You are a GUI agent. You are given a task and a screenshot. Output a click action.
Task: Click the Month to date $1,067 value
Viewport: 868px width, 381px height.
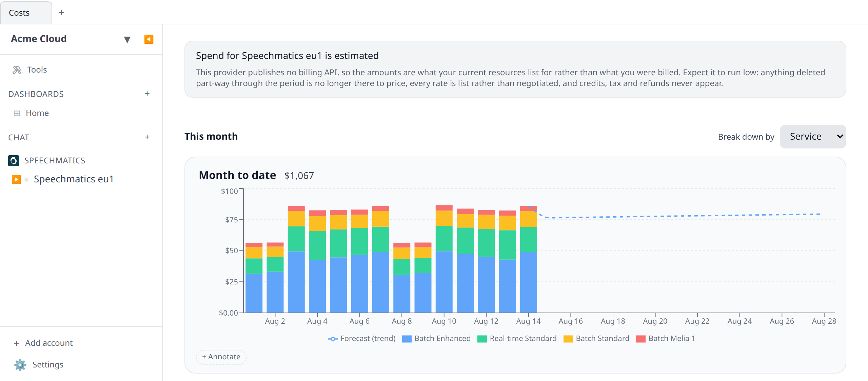coord(299,176)
